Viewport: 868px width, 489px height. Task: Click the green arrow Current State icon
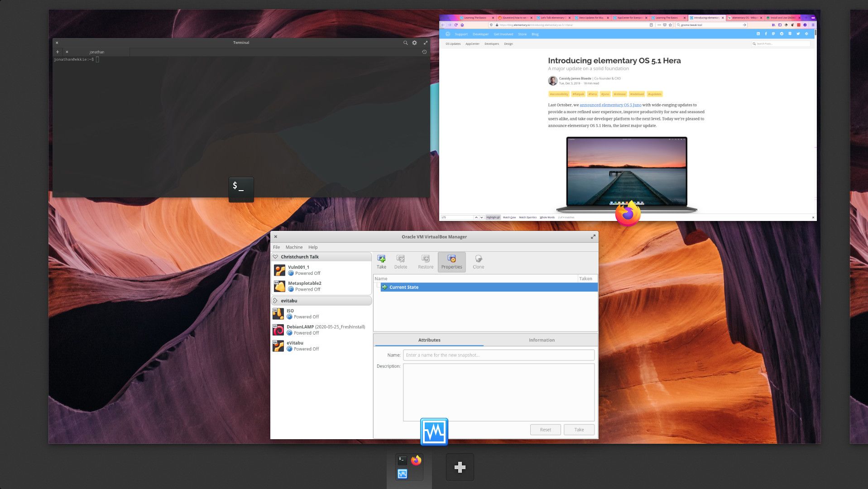pyautogui.click(x=384, y=287)
